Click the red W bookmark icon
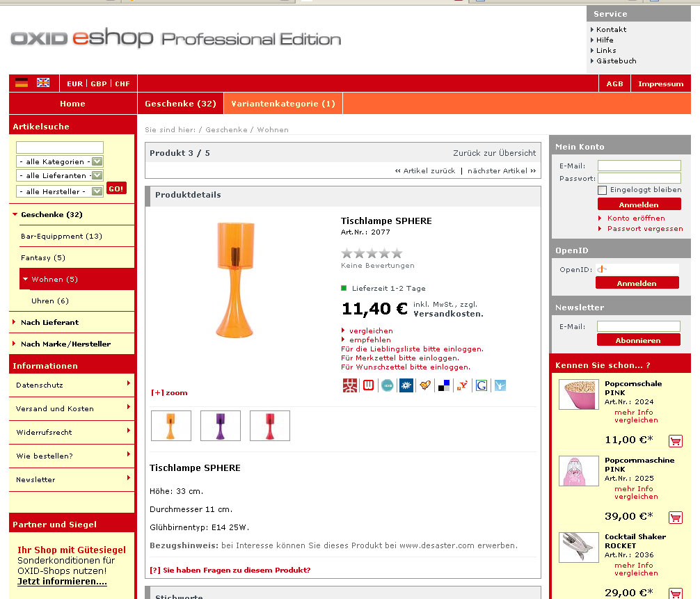 [x=369, y=385]
